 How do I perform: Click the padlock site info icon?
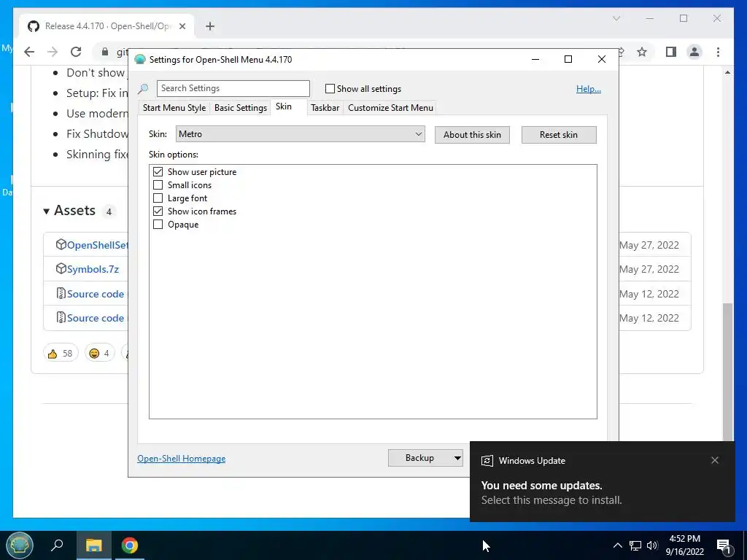coord(105,52)
